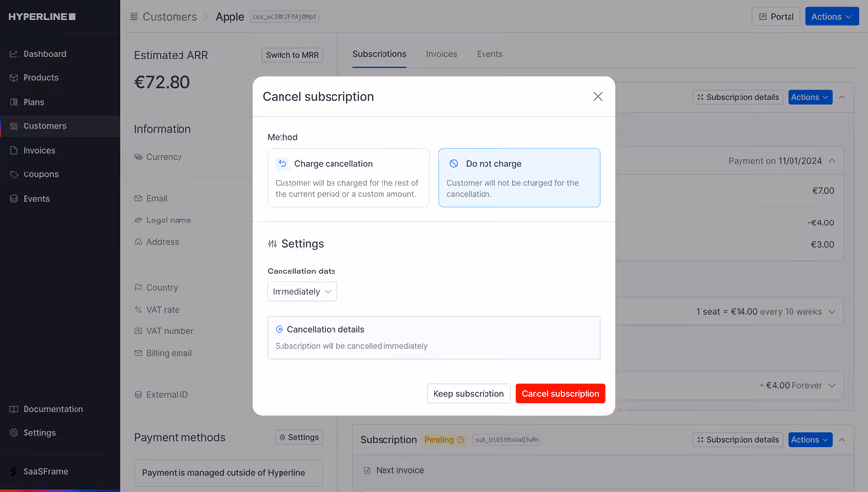The height and width of the screenshot is (492, 868).
Task: Expand the 1 seat = €14.00 row
Action: (x=832, y=312)
